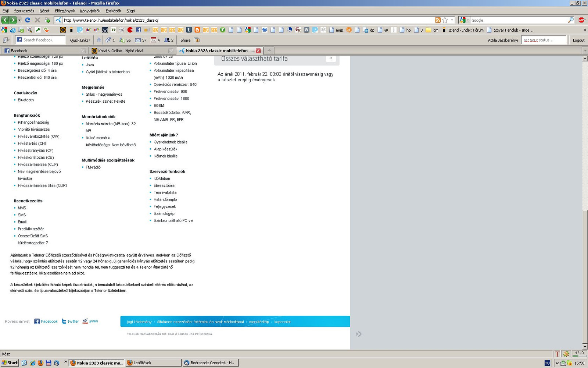This screenshot has width=588, height=368.
Task: Open the 'Szivar Fanclub' bookmark
Action: pyautogui.click(x=510, y=30)
